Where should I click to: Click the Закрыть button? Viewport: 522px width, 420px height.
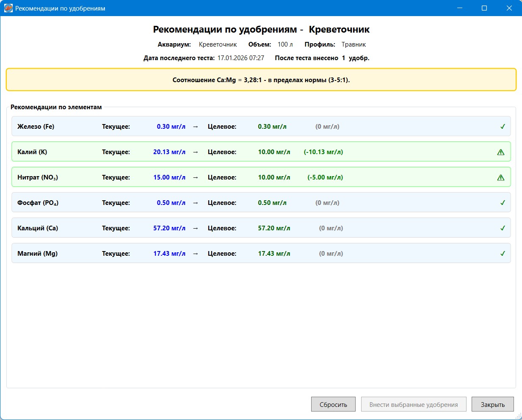click(x=492, y=404)
